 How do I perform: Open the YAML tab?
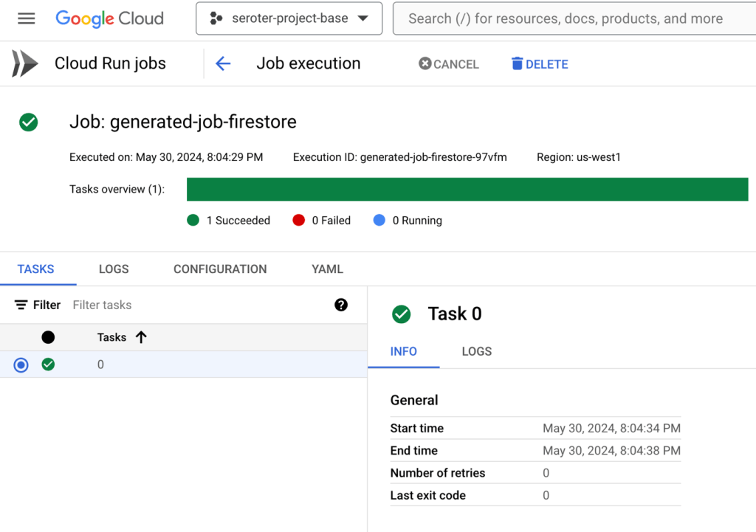tap(327, 269)
